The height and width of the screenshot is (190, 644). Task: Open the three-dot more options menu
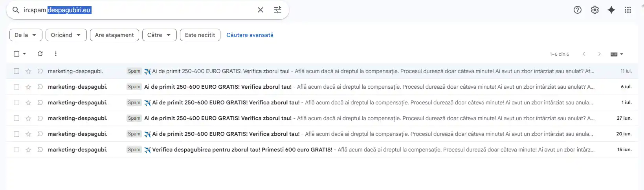56,54
